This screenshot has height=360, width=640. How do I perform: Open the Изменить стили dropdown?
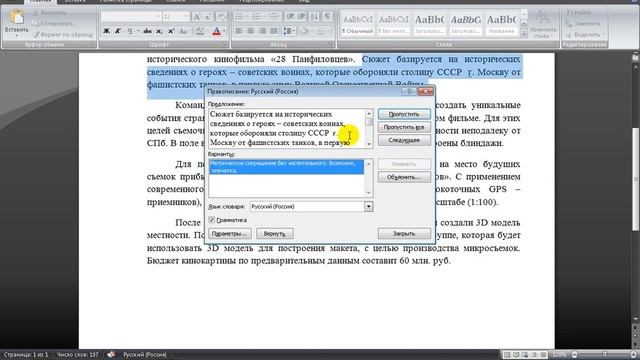pos(543,24)
